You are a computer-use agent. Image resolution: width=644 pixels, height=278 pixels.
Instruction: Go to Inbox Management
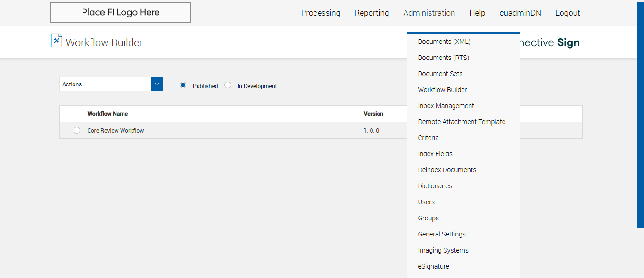tap(446, 106)
